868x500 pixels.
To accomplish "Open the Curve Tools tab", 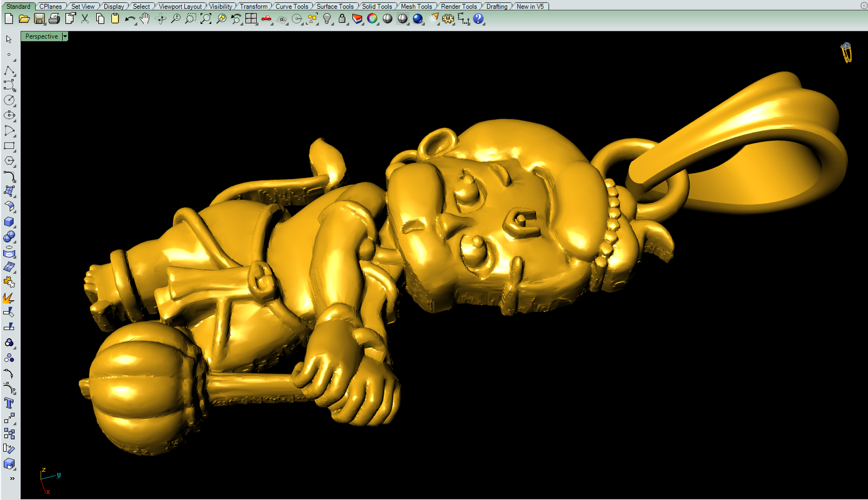I will click(x=292, y=7).
